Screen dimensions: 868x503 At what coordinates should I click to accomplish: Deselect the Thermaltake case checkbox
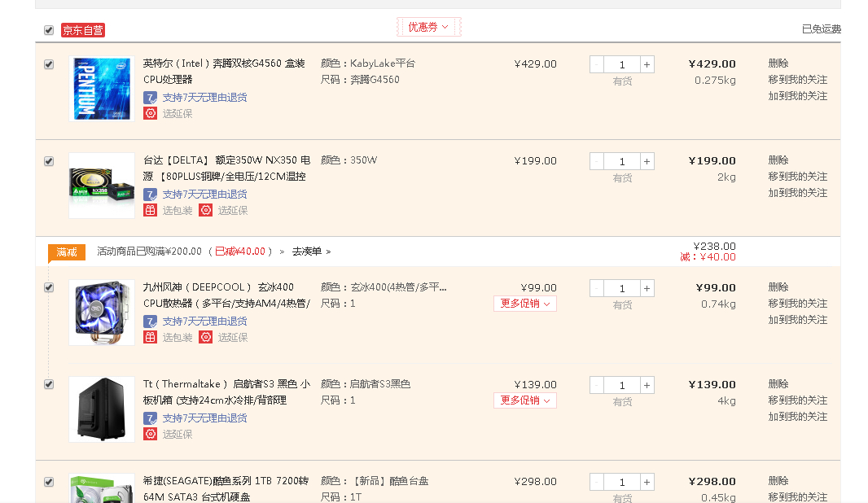point(49,384)
